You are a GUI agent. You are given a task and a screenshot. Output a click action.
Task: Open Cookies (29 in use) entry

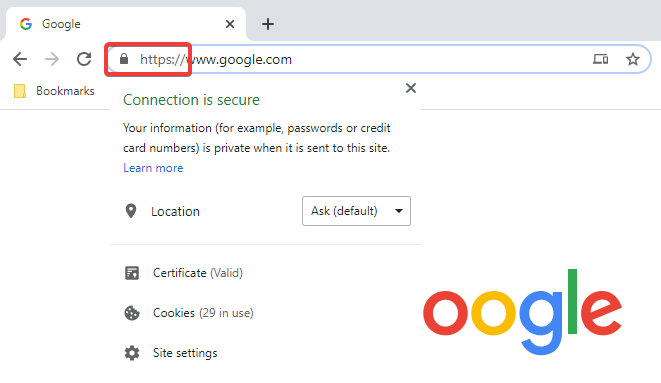tap(203, 313)
